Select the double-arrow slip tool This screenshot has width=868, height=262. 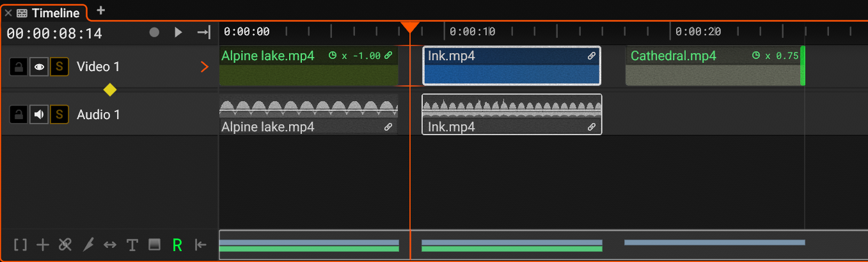[x=110, y=245]
